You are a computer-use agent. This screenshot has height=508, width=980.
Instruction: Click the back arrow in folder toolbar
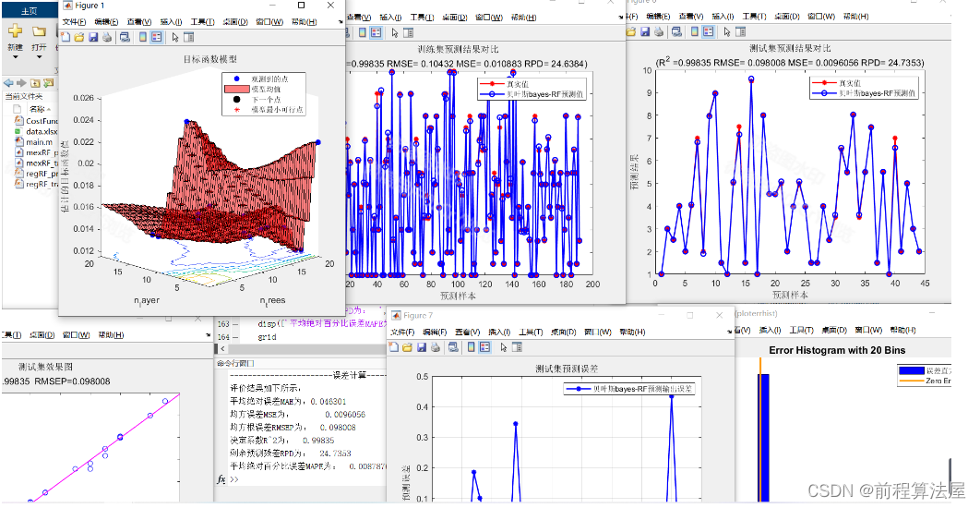tap(8, 82)
